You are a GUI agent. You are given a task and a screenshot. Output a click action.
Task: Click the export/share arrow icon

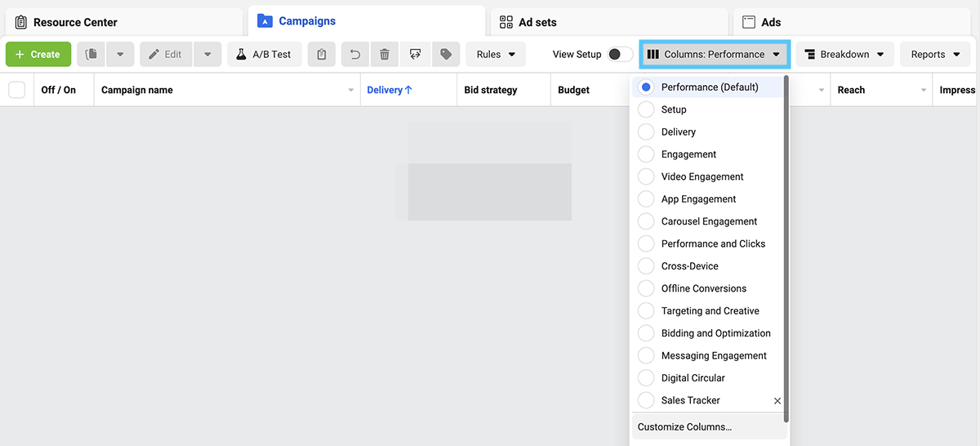tap(415, 55)
